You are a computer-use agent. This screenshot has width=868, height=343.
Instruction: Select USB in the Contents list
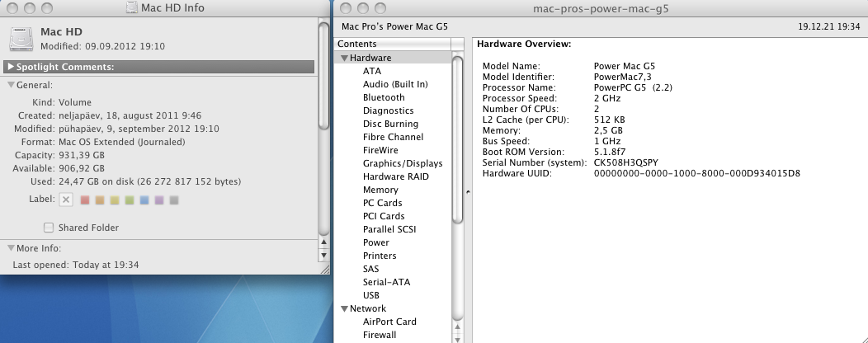point(371,295)
